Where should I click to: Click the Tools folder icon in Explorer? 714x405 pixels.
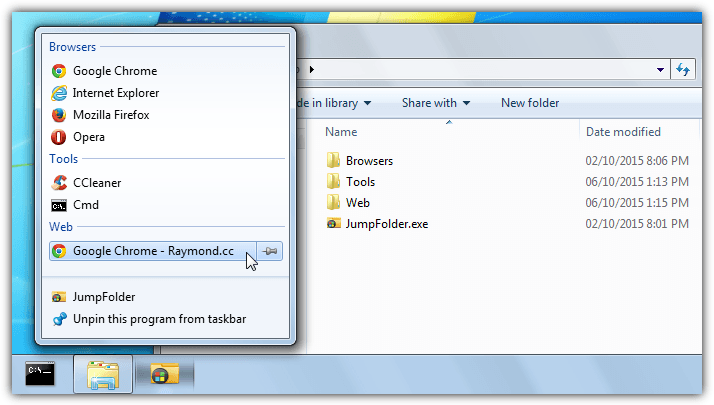tap(333, 181)
